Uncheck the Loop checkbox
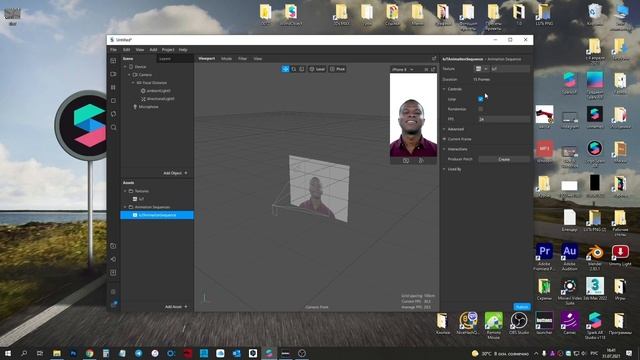This screenshot has width=640, height=360. [480, 99]
